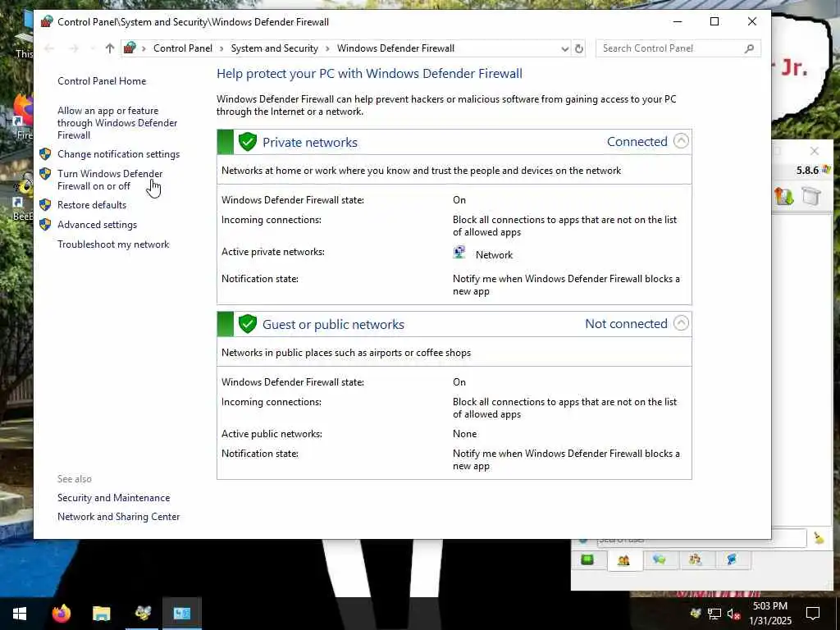Collapse the Guest or public networks section

click(681, 323)
